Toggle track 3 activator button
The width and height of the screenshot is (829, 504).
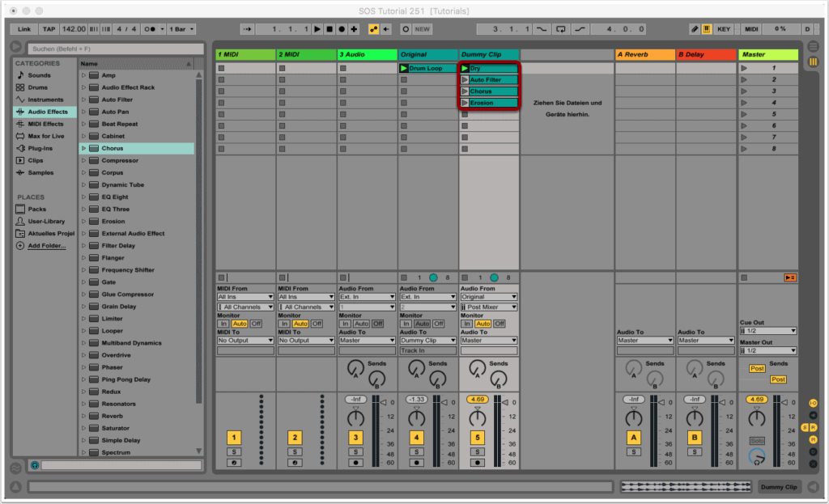(355, 438)
